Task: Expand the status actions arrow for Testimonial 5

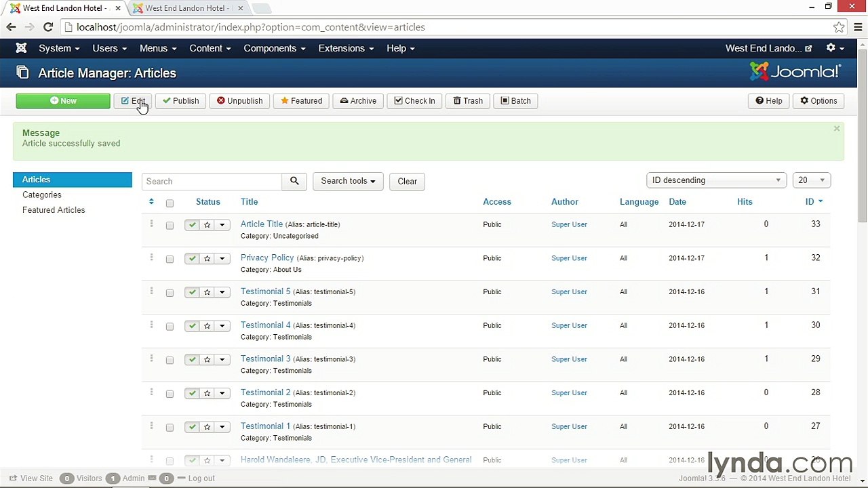Action: pos(222,292)
